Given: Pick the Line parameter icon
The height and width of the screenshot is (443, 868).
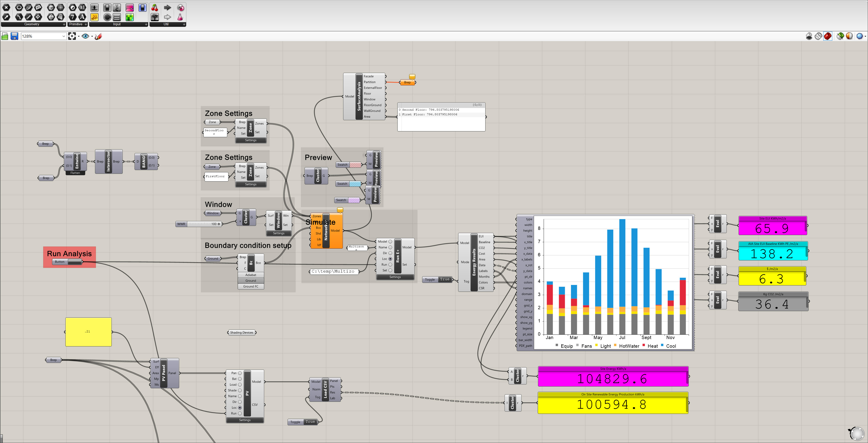Looking at the screenshot, I should click(x=29, y=17).
